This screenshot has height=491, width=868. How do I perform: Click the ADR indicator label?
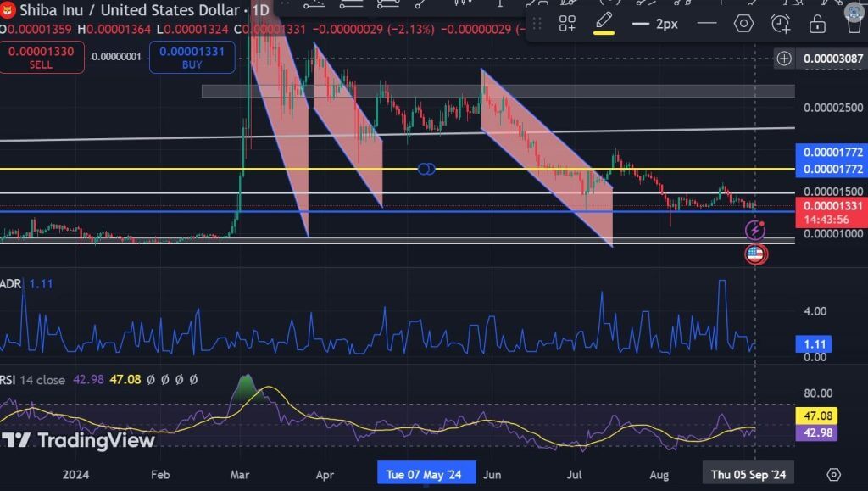click(10, 284)
